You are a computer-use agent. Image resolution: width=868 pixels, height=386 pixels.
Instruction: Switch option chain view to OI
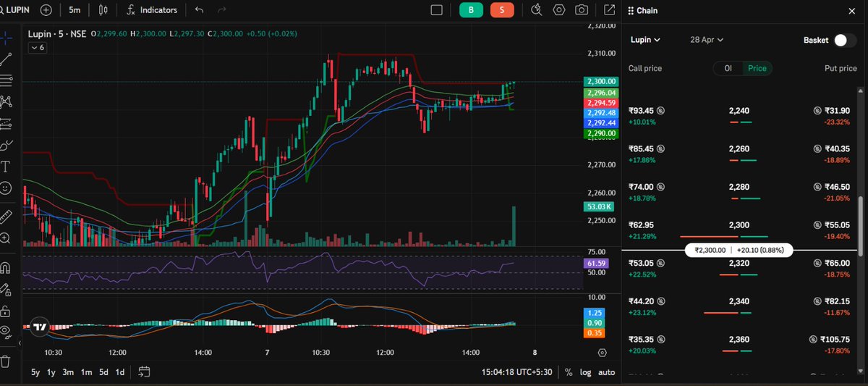pos(728,68)
